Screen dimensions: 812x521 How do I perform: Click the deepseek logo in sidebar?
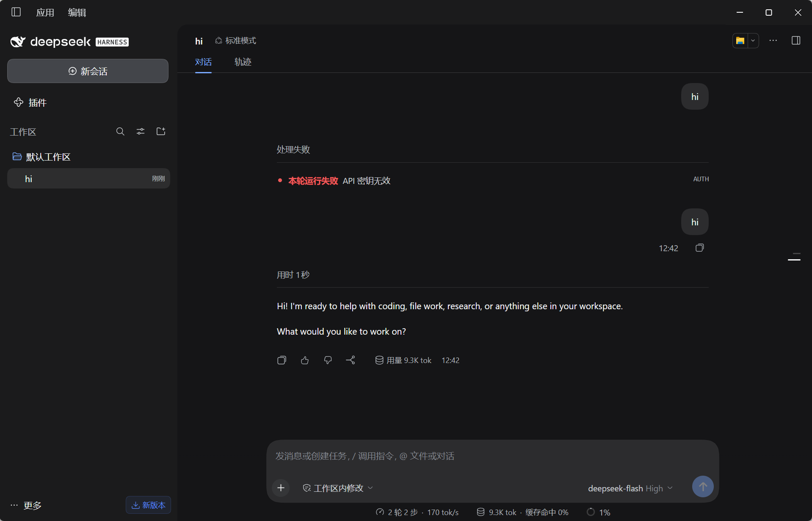pyautogui.click(x=69, y=42)
